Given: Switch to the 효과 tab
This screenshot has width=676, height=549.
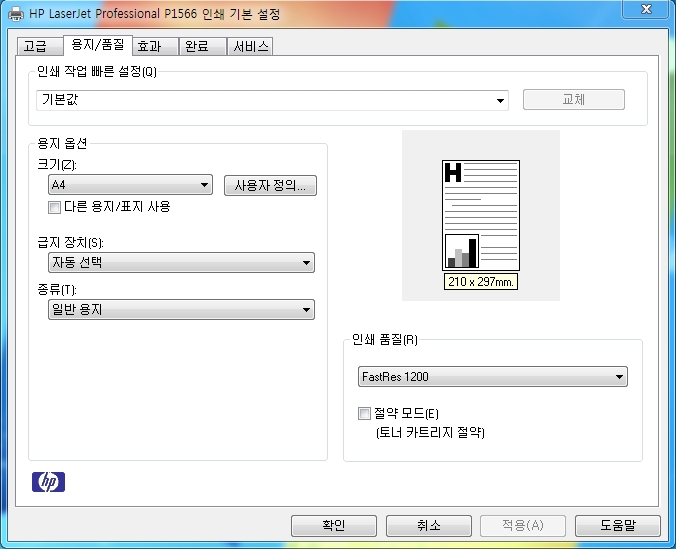Looking at the screenshot, I should point(155,46).
